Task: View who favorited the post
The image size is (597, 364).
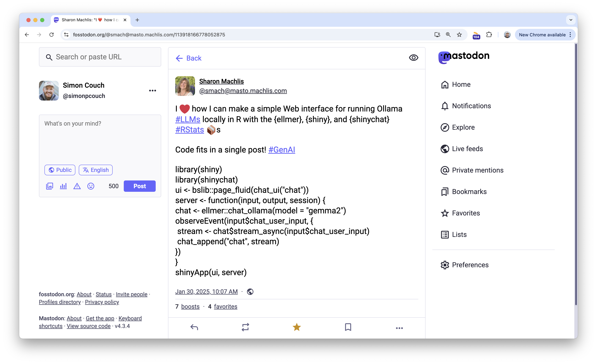Action: 225,306
